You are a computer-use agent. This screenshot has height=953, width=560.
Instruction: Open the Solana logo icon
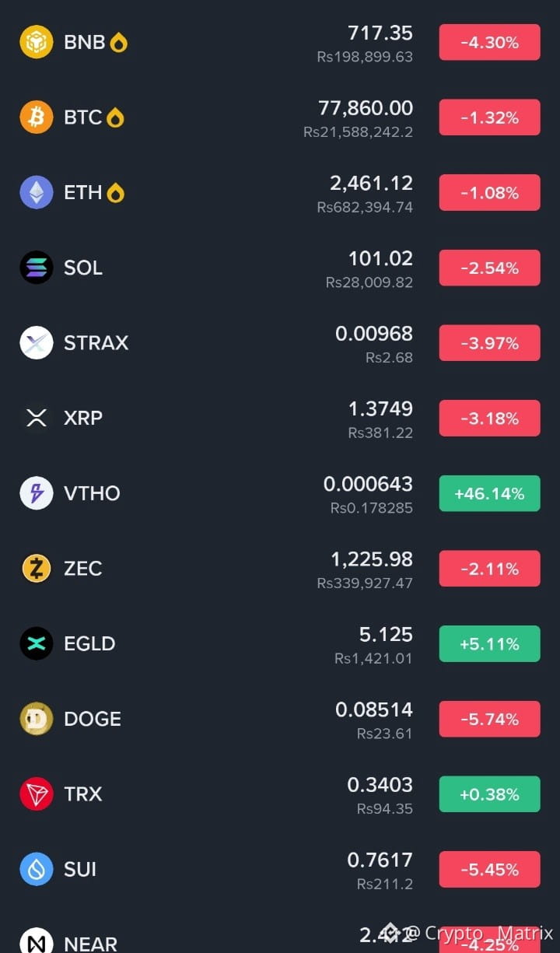pyautogui.click(x=37, y=268)
